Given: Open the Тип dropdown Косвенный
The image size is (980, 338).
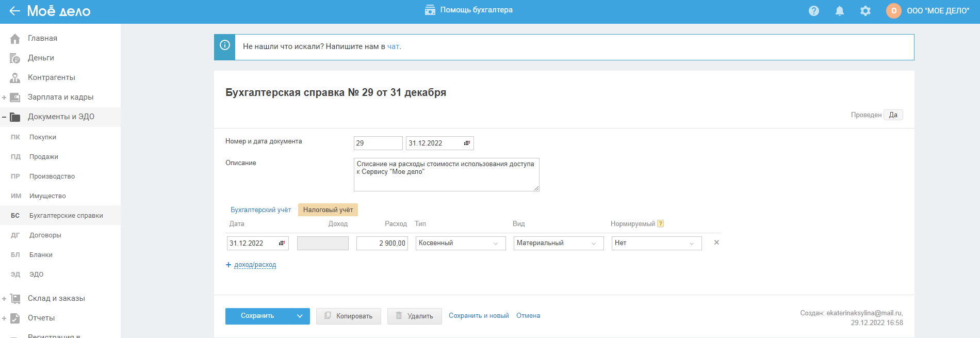Looking at the screenshot, I should (461, 243).
